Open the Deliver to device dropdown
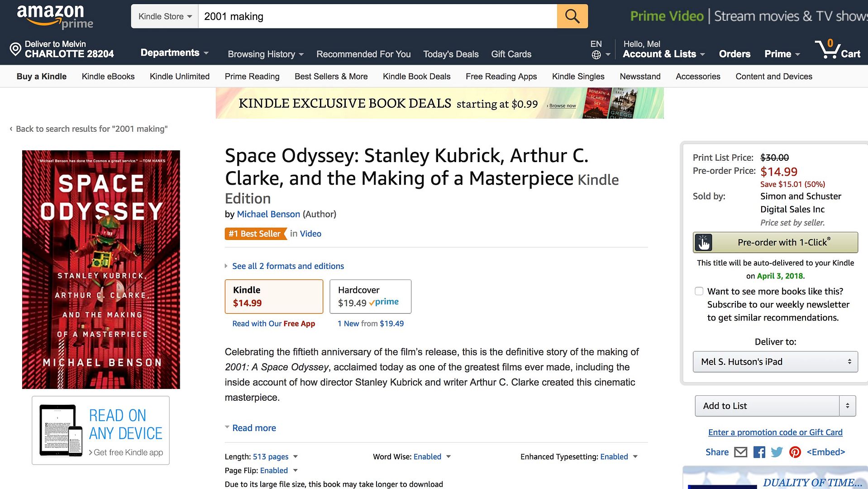Screen dimensions: 868x489 (x=775, y=362)
